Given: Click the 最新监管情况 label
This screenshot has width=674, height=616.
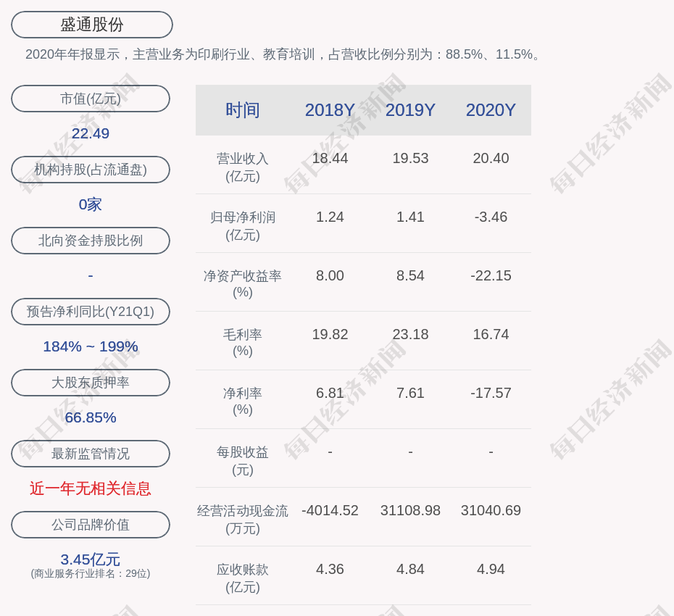Looking at the screenshot, I should (x=91, y=454).
